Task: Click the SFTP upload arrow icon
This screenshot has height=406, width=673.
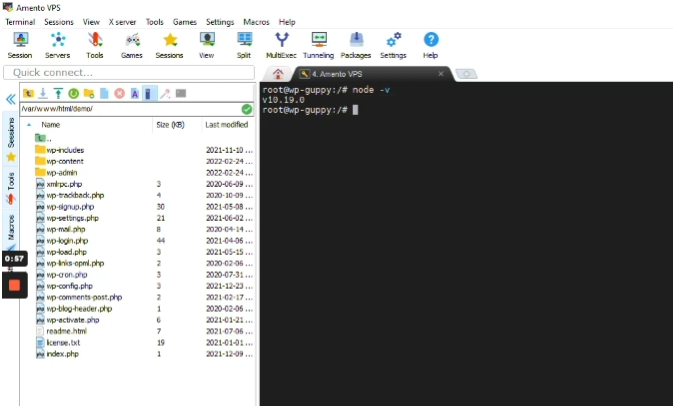Action: [58, 93]
